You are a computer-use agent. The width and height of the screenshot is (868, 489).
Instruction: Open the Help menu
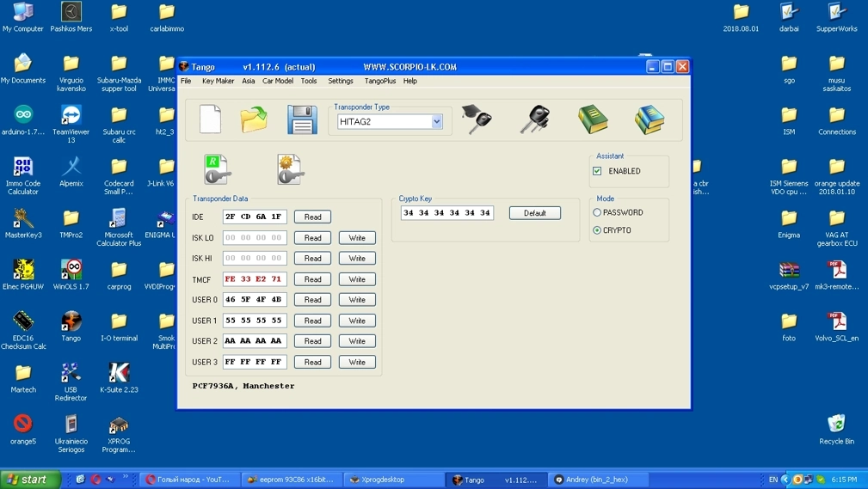pyautogui.click(x=410, y=81)
